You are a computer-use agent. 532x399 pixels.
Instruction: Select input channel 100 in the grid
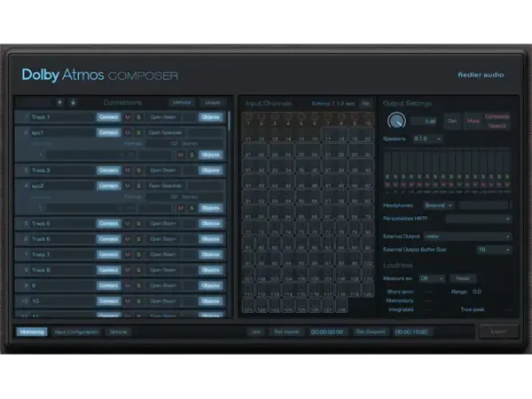368,259
